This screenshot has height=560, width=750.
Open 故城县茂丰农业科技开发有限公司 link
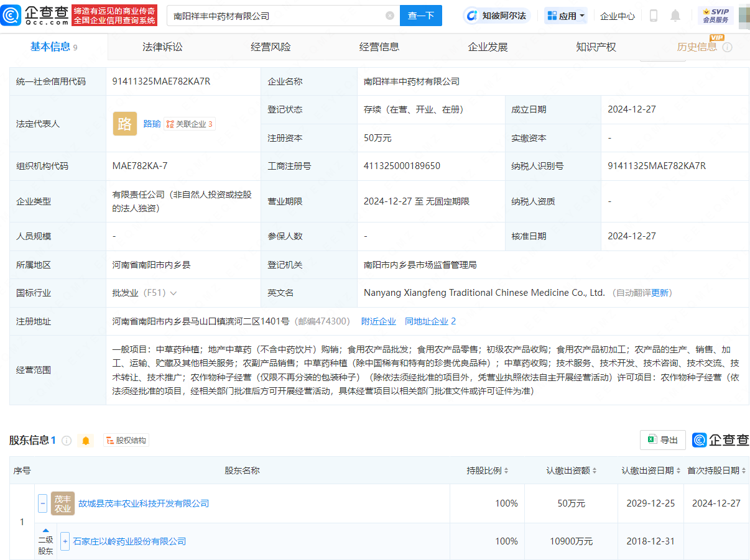(x=144, y=503)
